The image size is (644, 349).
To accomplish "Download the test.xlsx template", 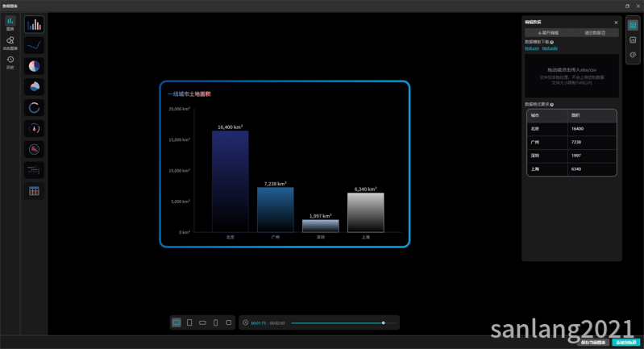I will point(550,48).
